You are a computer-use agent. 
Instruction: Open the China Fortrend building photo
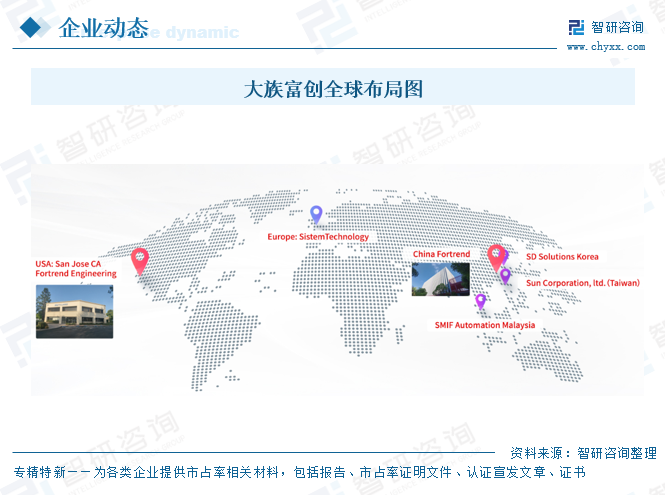(x=441, y=279)
